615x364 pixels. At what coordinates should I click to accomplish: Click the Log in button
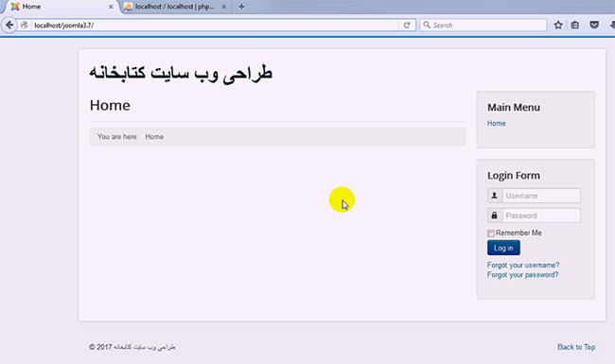[x=503, y=248]
